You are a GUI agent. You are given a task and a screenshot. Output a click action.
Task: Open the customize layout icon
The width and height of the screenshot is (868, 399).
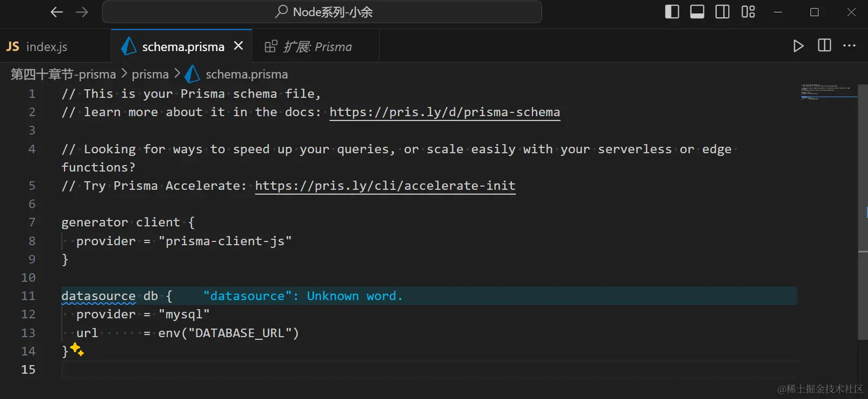748,12
